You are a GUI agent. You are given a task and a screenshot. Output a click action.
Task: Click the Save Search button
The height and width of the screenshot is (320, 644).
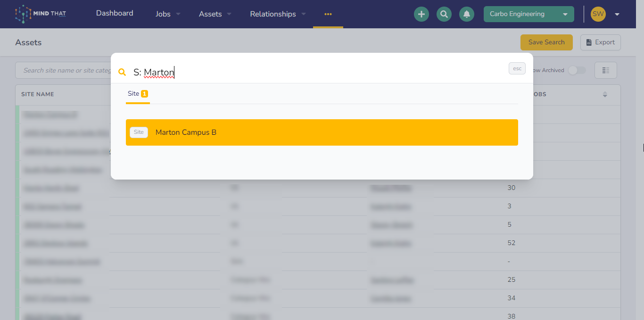coord(546,42)
